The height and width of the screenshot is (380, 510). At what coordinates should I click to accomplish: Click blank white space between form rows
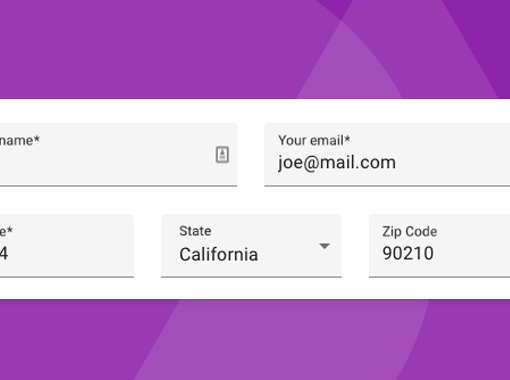pyautogui.click(x=253, y=200)
